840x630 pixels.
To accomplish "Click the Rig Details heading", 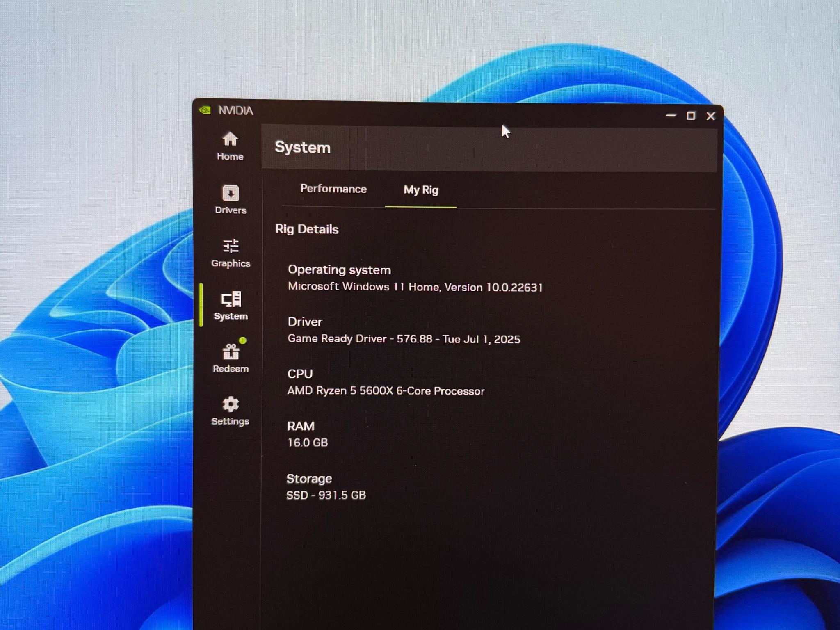I will coord(307,229).
